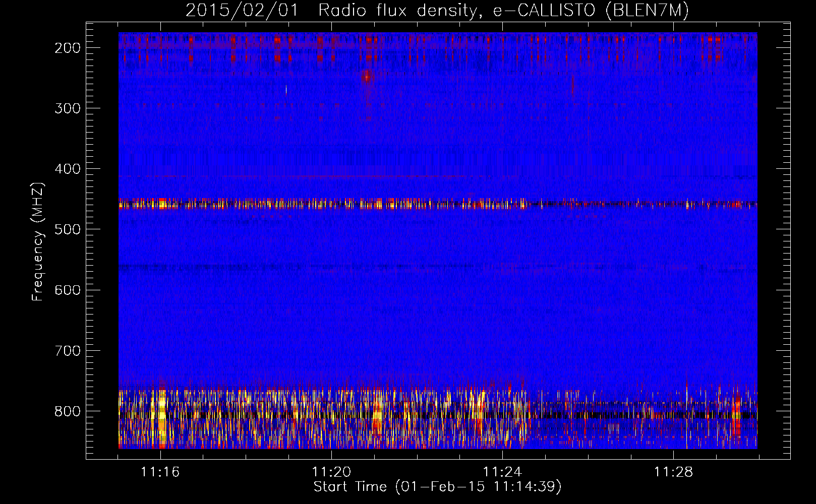
Task: Click the 11:16 time tick label
Action: point(160,472)
